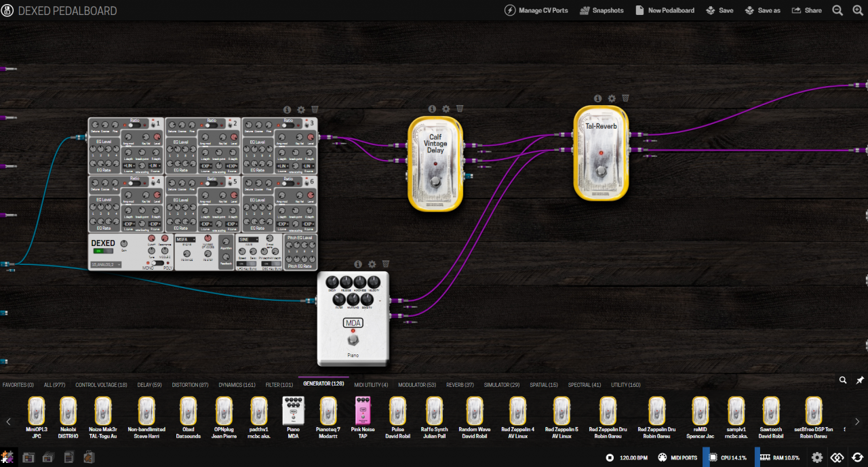Zoom out the pedalboard view
868x467 pixels.
point(837,10)
